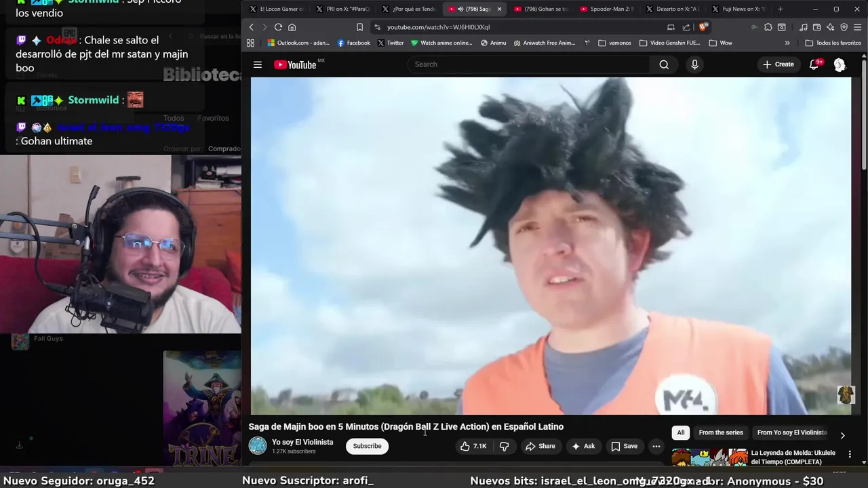This screenshot has height=488, width=868.
Task: Open the YouTube account avatar menu
Action: point(840,64)
